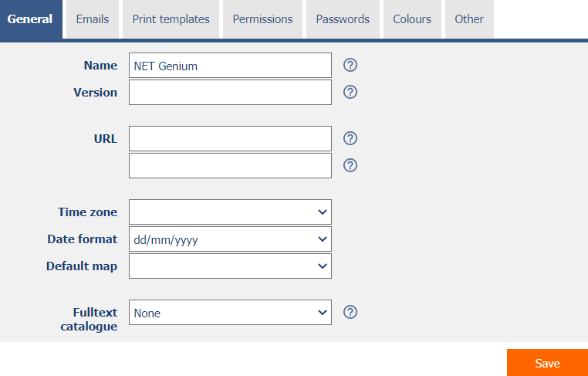588x376 pixels.
Task: Click the orange Save button
Action: point(548,363)
